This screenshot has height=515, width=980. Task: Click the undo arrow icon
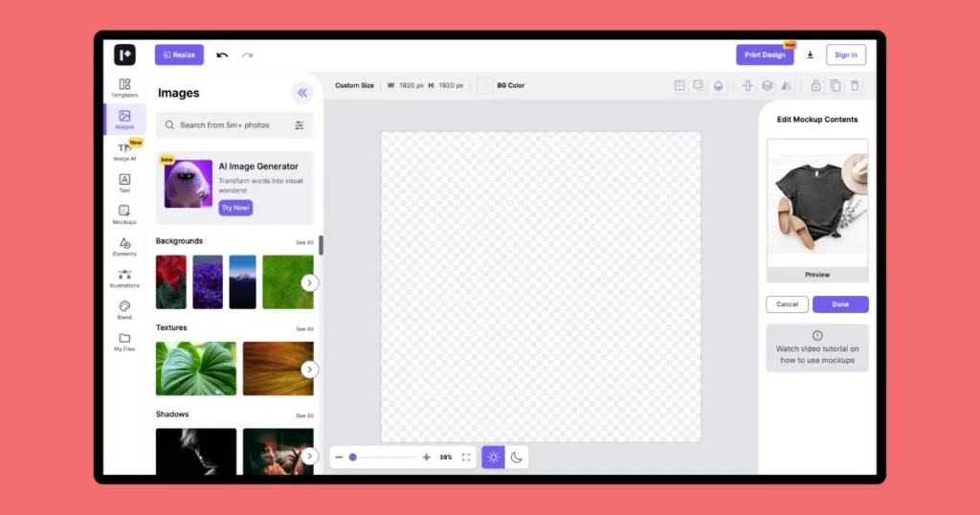coord(222,56)
